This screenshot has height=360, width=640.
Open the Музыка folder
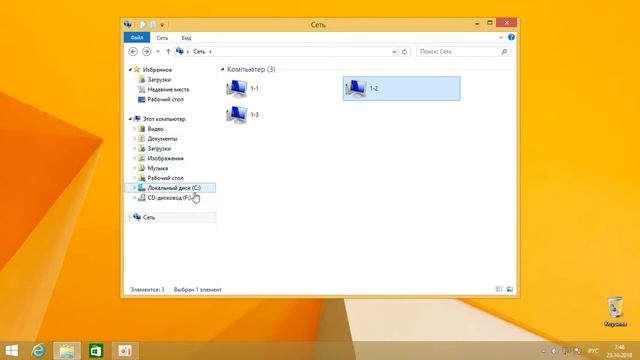click(x=158, y=168)
